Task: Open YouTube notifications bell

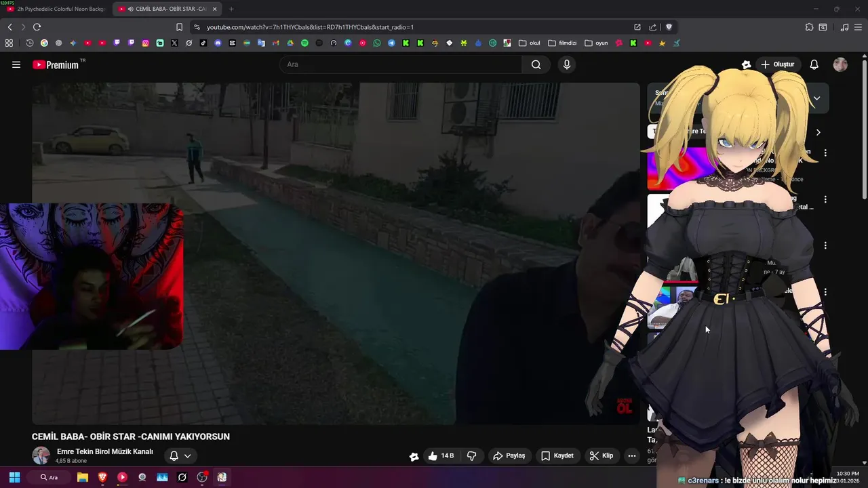Action: coord(814,64)
